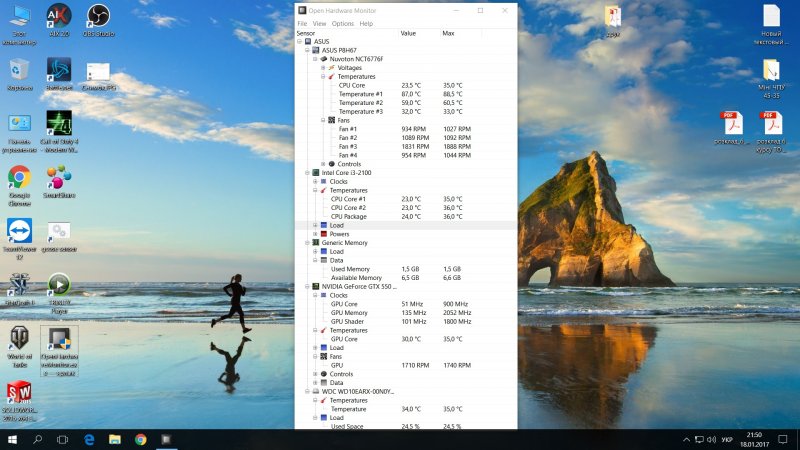Click the Task View taskbar icon
The width and height of the screenshot is (800, 450).
coord(62,439)
